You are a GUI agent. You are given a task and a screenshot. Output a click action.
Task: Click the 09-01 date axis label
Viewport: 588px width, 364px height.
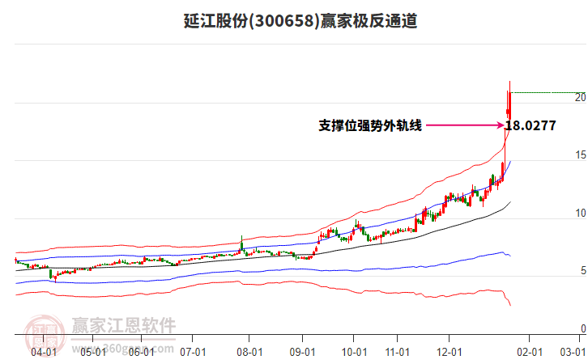click(x=302, y=352)
